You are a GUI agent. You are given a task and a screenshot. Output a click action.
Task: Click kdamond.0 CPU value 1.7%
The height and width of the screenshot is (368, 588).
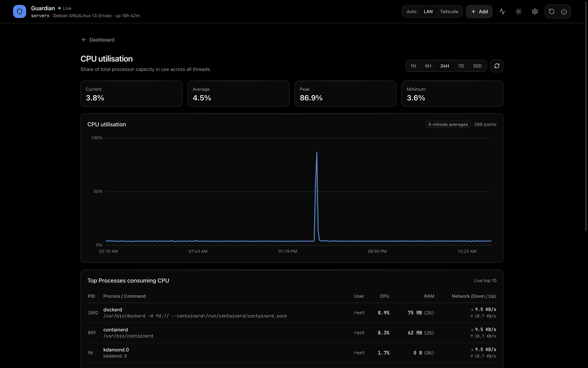click(x=384, y=353)
